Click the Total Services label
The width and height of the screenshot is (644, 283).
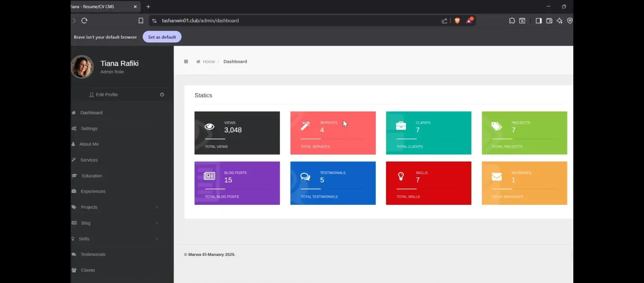(315, 147)
